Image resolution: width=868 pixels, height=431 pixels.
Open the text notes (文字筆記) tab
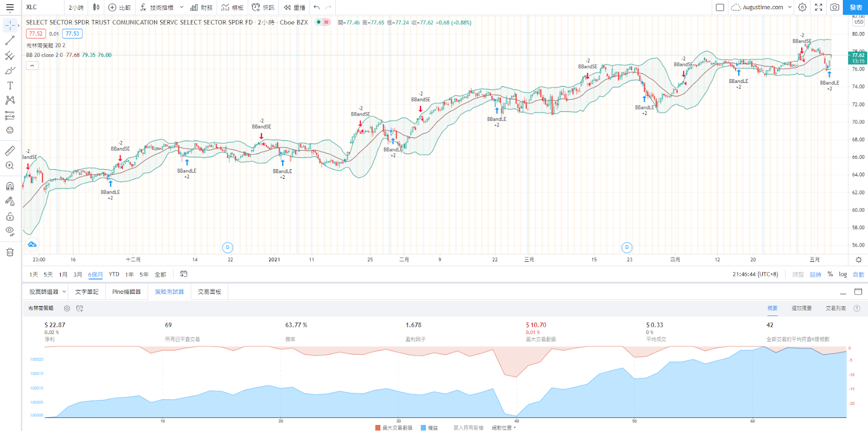pos(87,292)
